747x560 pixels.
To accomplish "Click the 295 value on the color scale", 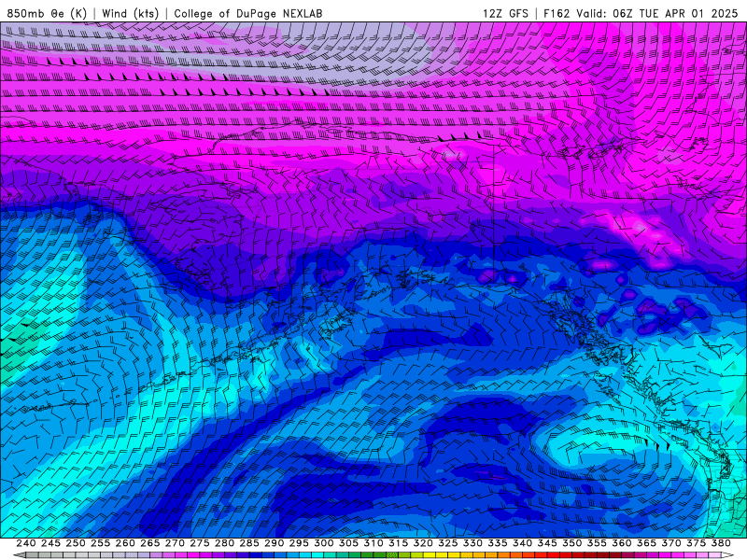I will tap(299, 543).
